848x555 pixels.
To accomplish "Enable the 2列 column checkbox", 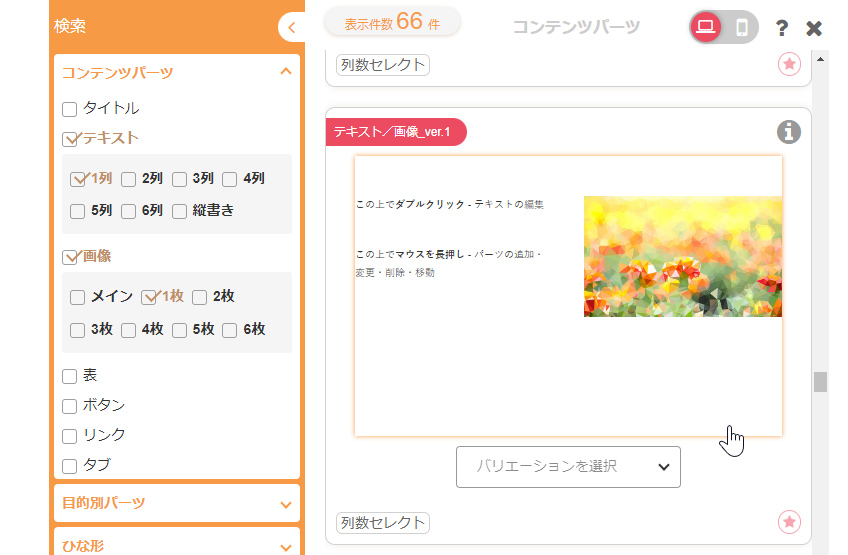I will point(129,180).
